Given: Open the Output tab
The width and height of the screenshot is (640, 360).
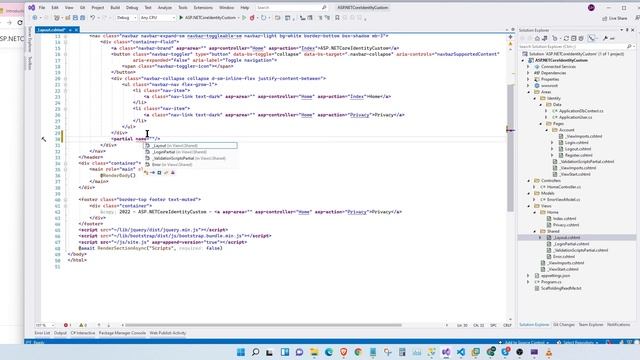Looking at the screenshot, I should pos(60,333).
